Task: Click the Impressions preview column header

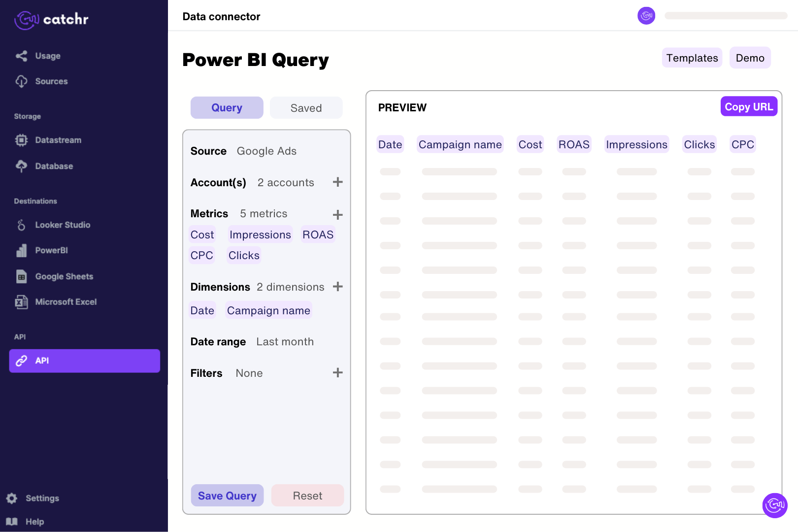Action: pos(636,144)
